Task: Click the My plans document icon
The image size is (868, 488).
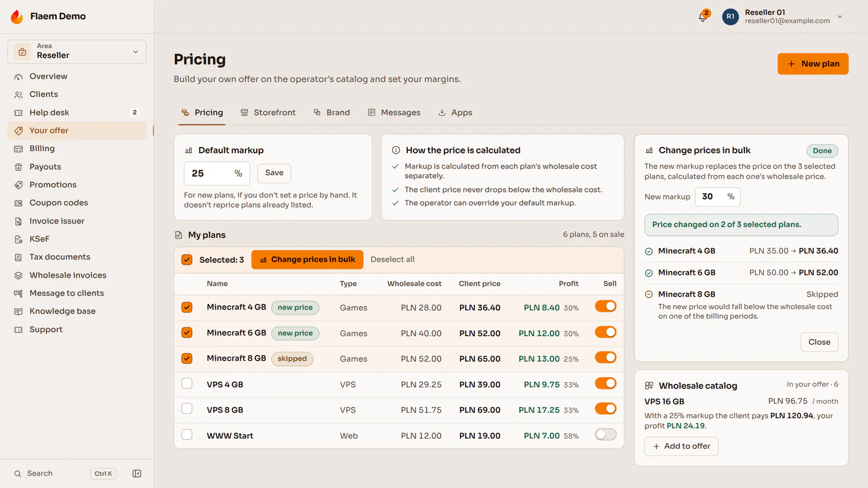Action: [x=178, y=235]
